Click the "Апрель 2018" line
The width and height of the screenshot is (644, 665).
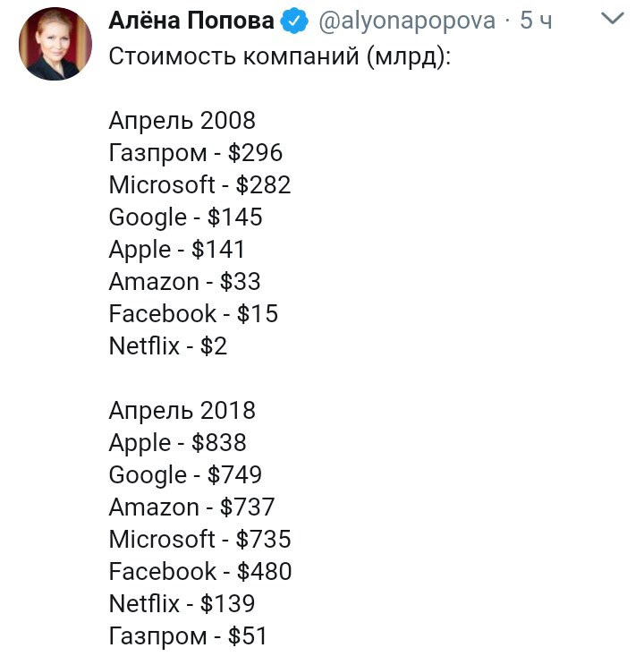pos(182,411)
